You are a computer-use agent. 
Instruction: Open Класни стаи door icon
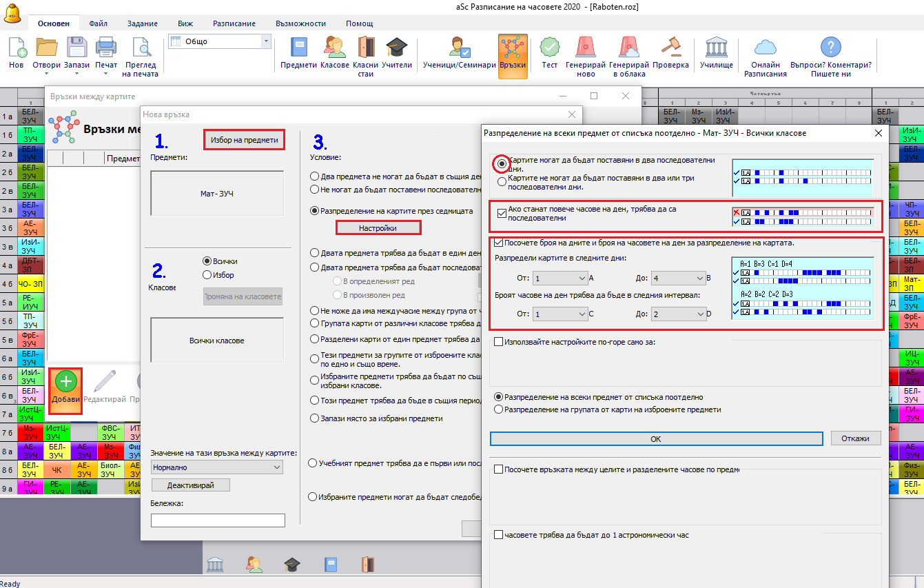[365, 48]
